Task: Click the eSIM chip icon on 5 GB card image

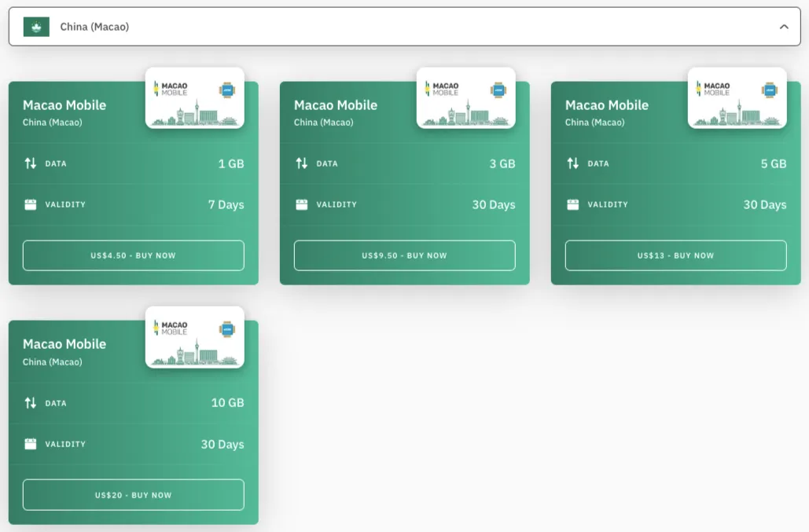Action: click(x=770, y=90)
